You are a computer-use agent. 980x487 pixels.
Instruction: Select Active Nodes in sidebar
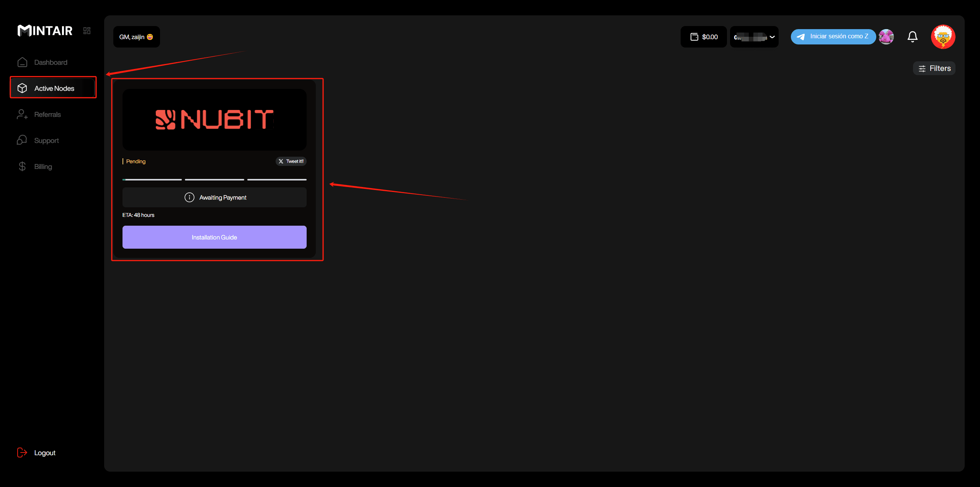point(54,89)
